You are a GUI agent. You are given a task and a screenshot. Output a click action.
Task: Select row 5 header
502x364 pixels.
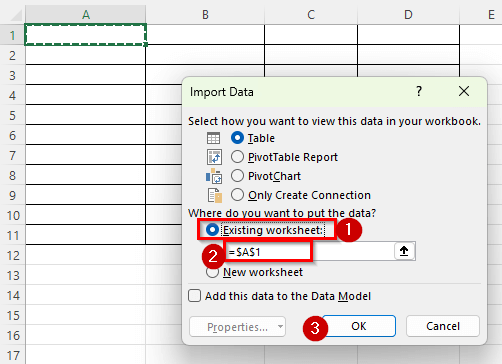click(12, 115)
